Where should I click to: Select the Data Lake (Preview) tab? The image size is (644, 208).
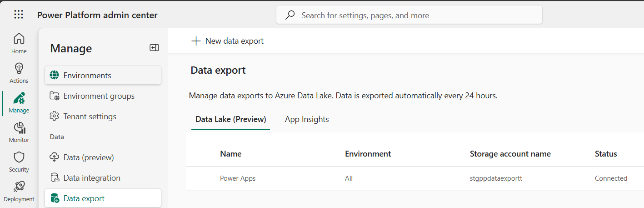click(x=230, y=119)
